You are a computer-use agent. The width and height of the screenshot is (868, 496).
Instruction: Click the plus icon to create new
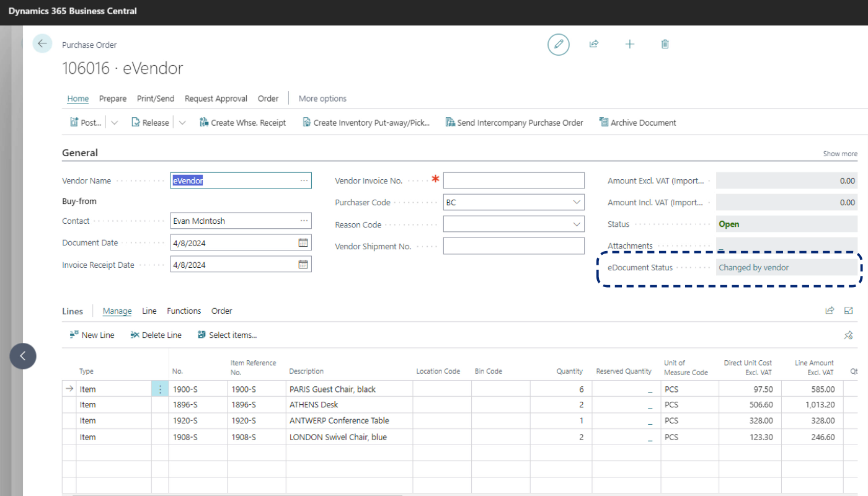point(630,44)
